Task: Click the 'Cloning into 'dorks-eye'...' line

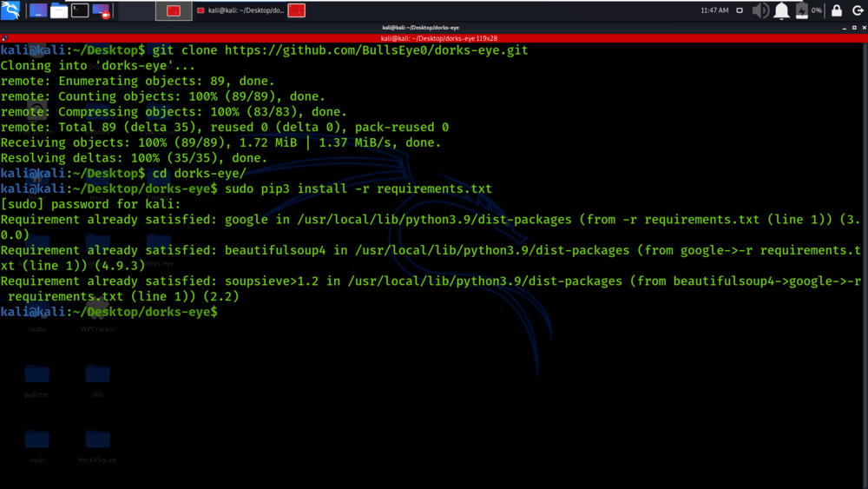Action: pos(98,66)
